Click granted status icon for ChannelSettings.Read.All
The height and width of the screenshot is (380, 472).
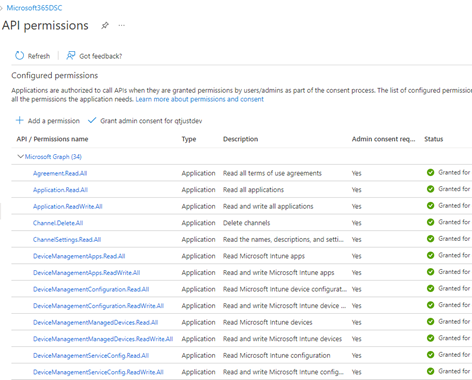tap(430, 239)
